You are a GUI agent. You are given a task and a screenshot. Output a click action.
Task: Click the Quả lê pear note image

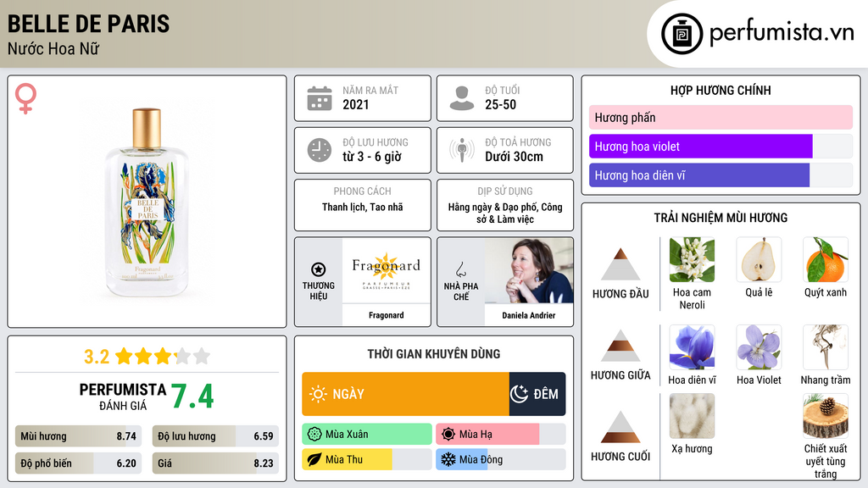click(x=759, y=260)
